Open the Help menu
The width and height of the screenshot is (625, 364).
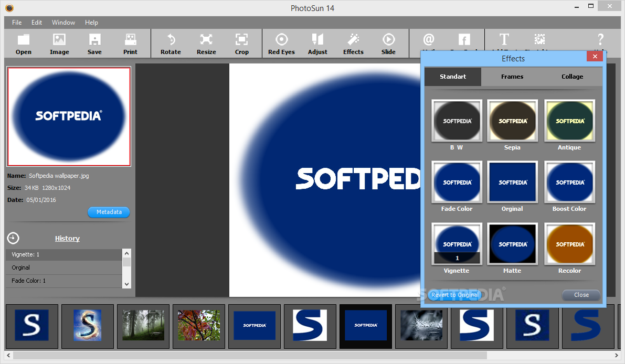pos(91,23)
